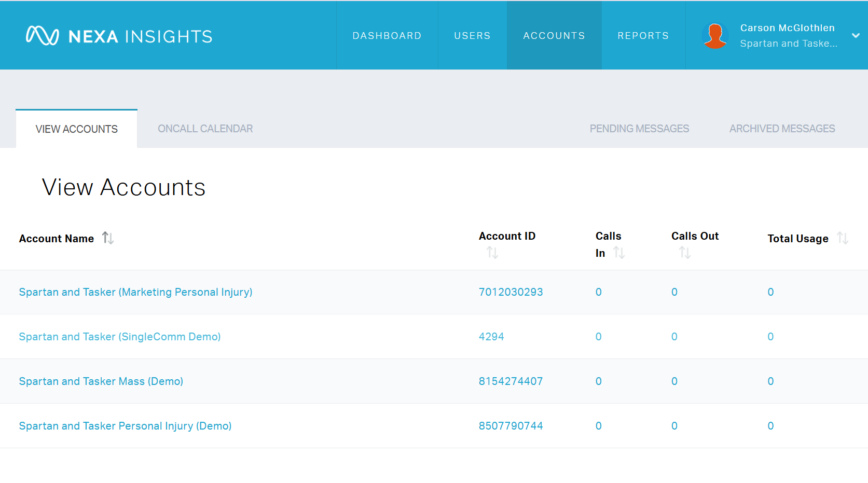Screen dimensions: 868x483
Task: Switch to the Oncall Calendar tab
Action: pyautogui.click(x=205, y=129)
